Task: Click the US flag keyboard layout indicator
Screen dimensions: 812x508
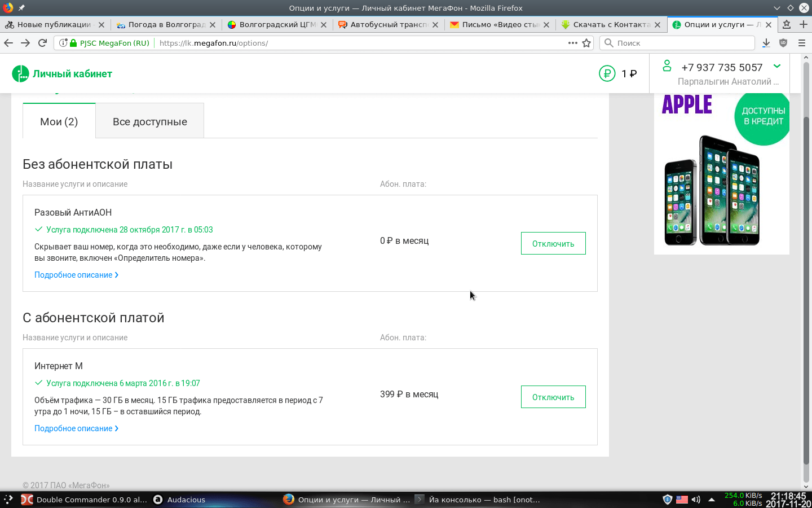Action: [x=682, y=500]
